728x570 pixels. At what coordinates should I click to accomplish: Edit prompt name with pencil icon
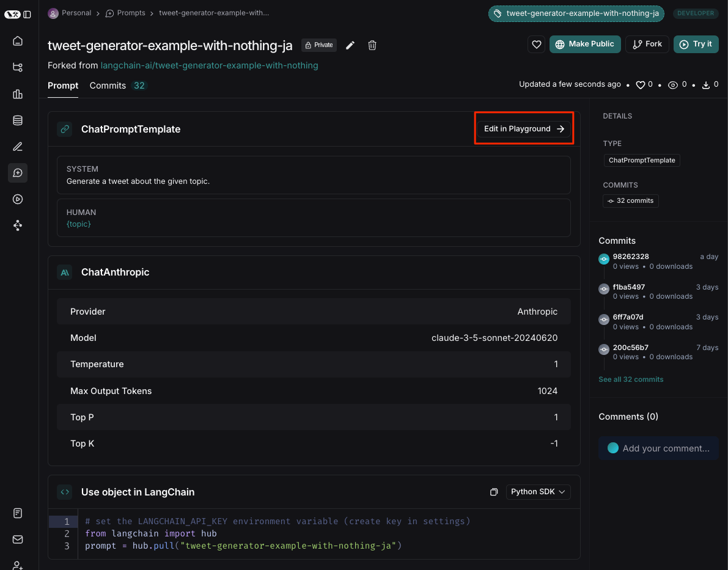click(x=350, y=45)
